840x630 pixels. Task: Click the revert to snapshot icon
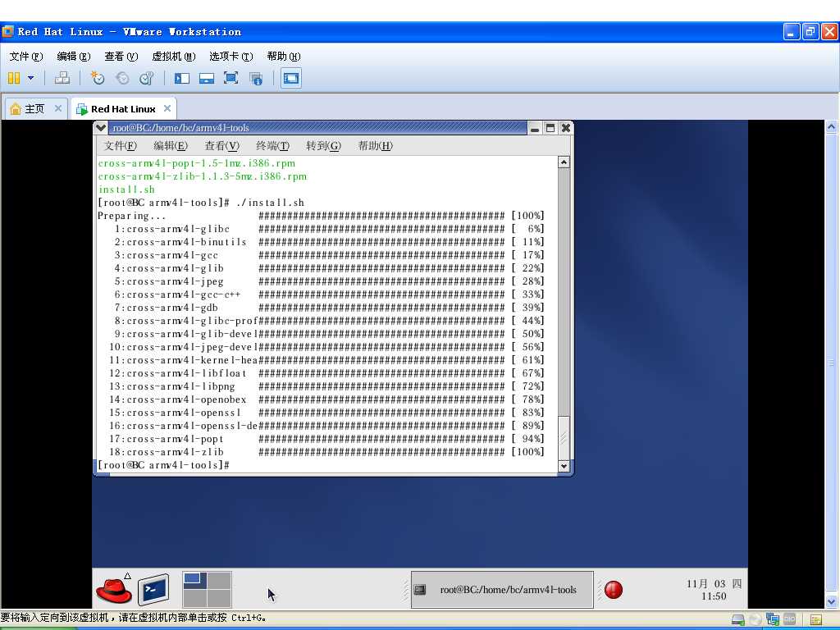122,78
